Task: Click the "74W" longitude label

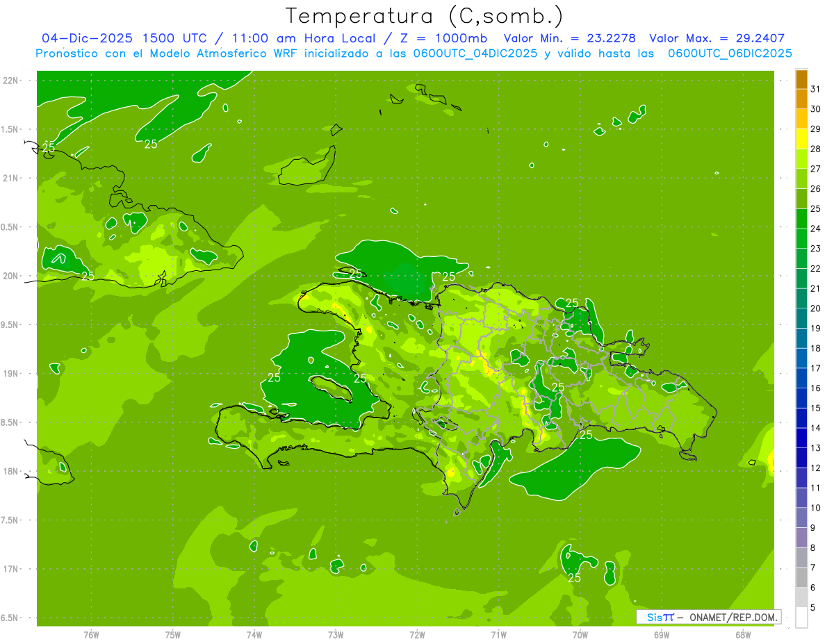Action: pos(254,635)
